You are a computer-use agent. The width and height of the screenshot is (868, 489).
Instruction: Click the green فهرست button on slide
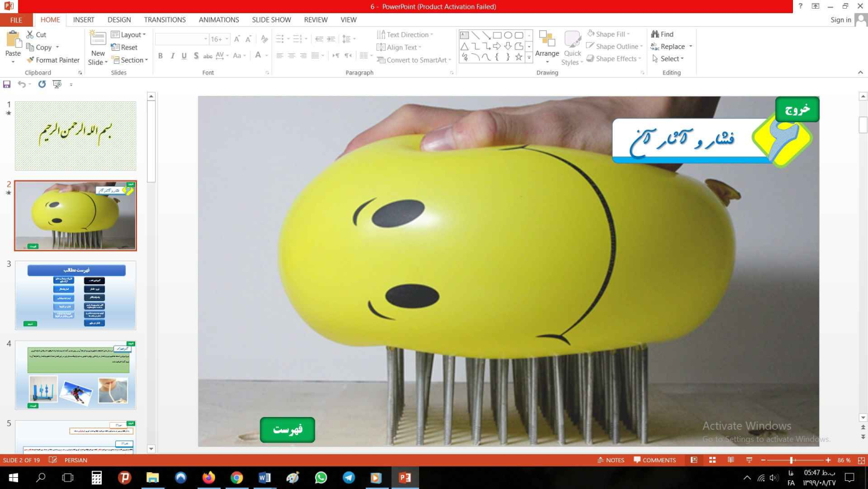coord(287,429)
